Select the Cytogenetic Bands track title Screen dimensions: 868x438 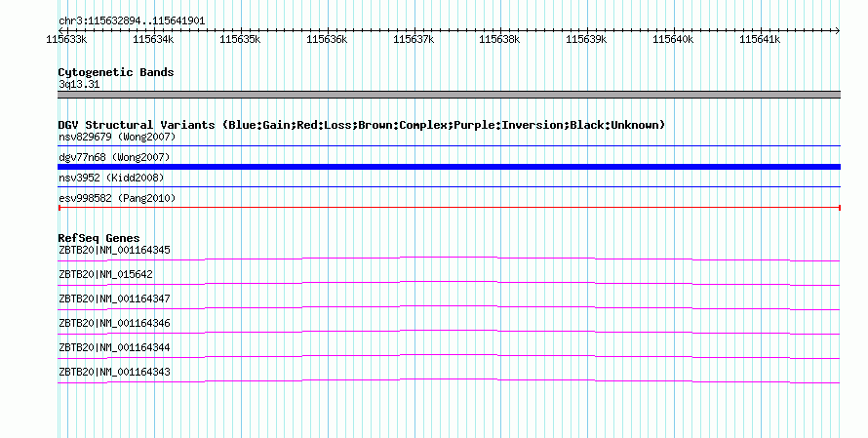116,72
